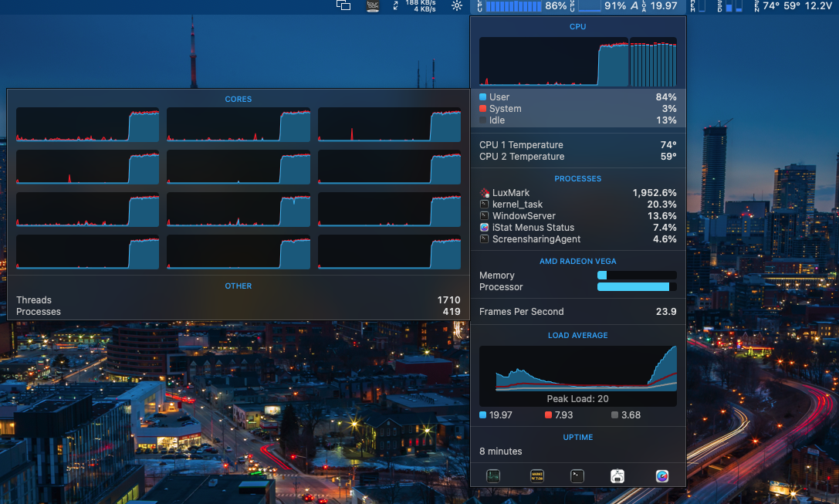Click the Frames Per Second row

578,311
